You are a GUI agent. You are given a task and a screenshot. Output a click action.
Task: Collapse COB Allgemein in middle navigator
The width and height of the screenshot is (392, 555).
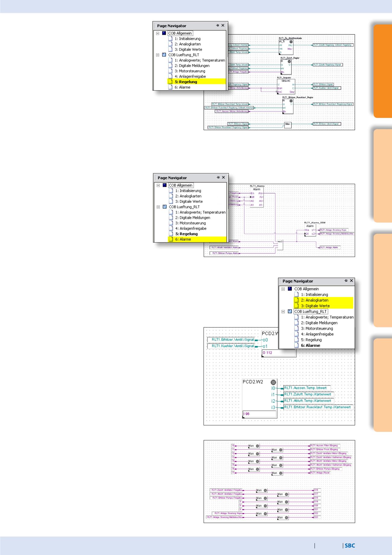[x=158, y=185]
